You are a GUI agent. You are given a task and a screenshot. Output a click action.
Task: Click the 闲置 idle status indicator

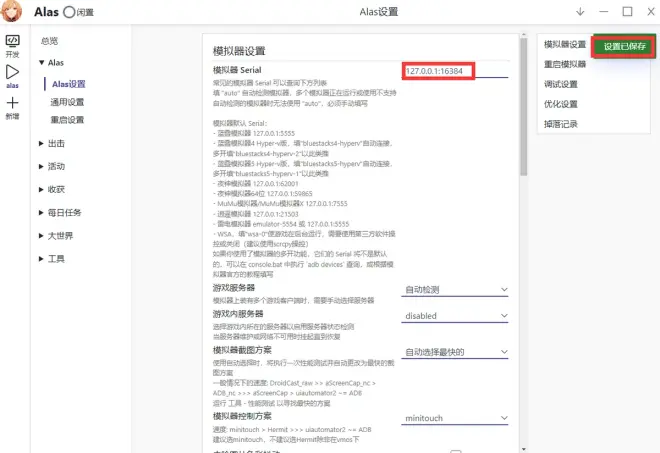[79, 12]
